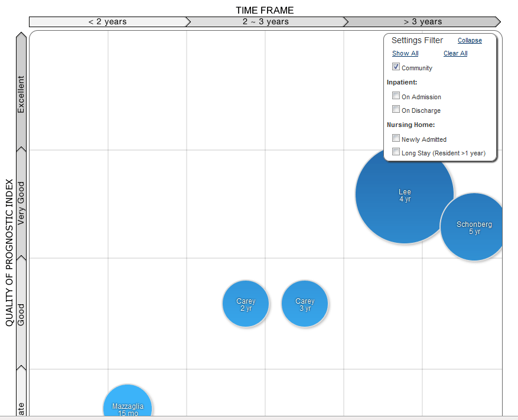
Task: Enable Long Stay (Resident >1 year)
Action: point(396,152)
